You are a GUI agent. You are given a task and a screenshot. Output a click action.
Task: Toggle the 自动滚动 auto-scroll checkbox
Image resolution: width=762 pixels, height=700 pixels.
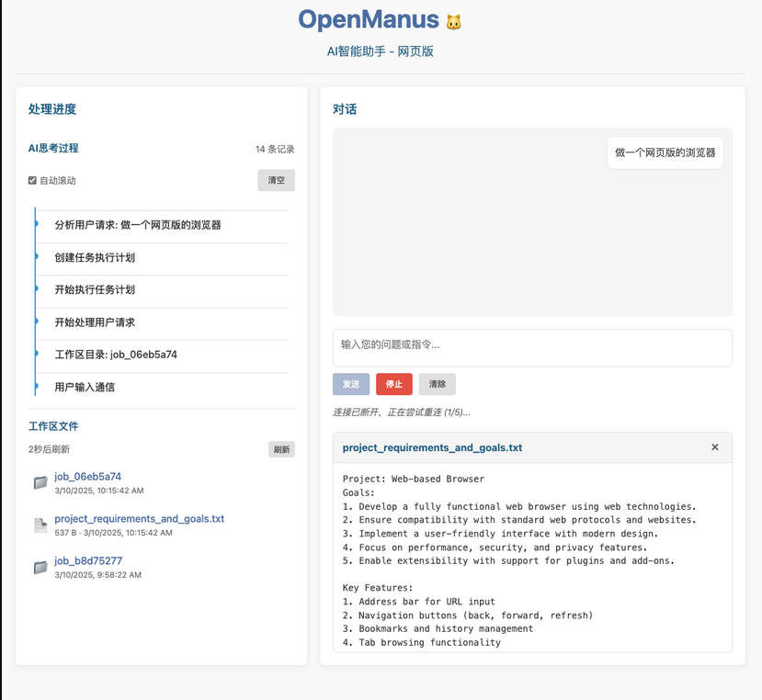coord(32,181)
